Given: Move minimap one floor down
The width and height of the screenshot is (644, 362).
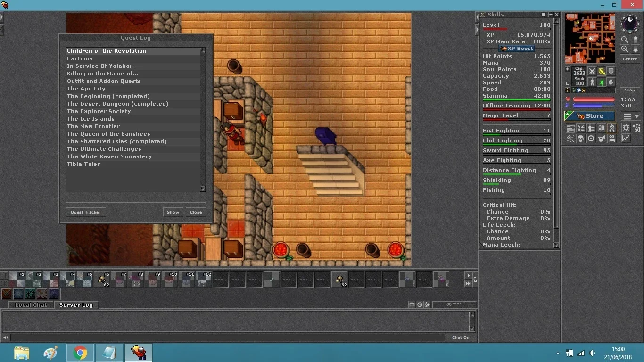Looking at the screenshot, I should click(635, 49).
